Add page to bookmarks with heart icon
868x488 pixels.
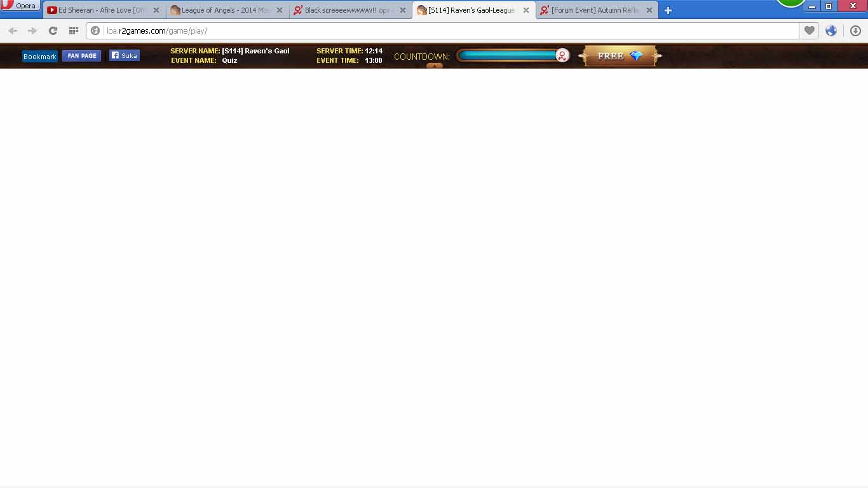click(x=809, y=30)
